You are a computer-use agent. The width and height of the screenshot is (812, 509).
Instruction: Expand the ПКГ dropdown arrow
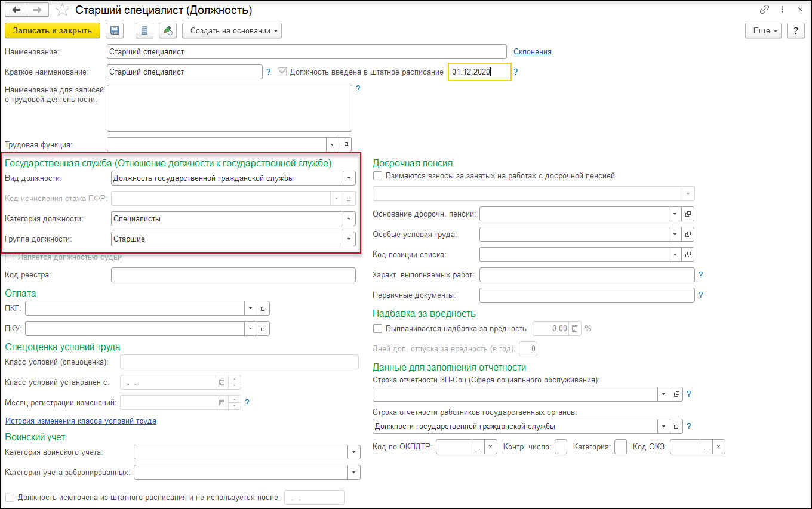point(251,308)
